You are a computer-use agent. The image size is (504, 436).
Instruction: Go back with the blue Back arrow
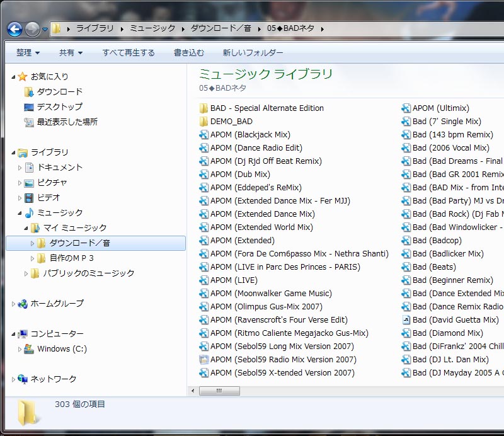click(x=14, y=29)
